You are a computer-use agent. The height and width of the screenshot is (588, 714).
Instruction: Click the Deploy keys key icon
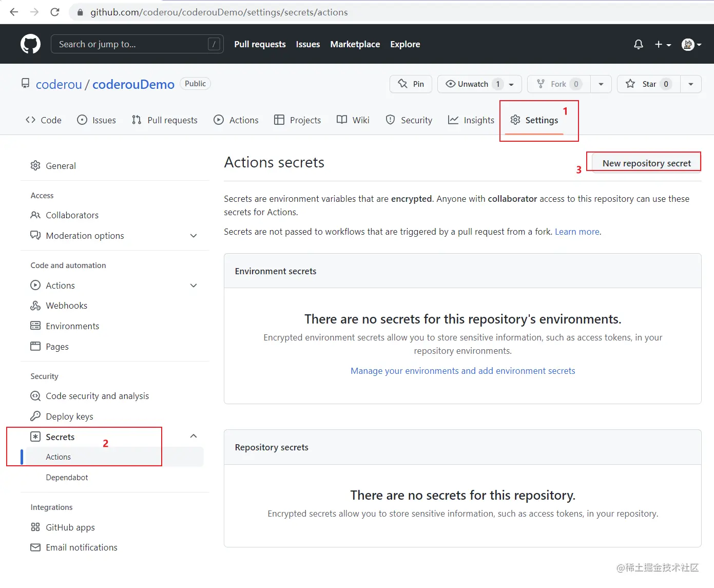[35, 416]
